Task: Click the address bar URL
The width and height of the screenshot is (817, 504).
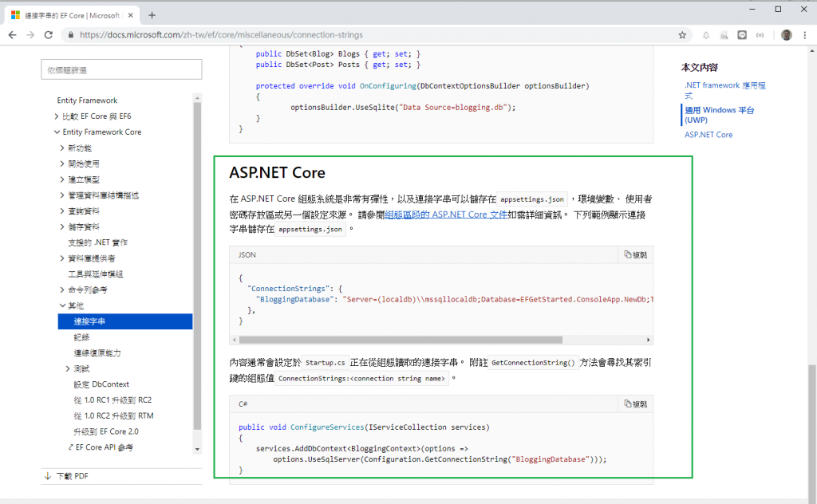Action: (222, 35)
